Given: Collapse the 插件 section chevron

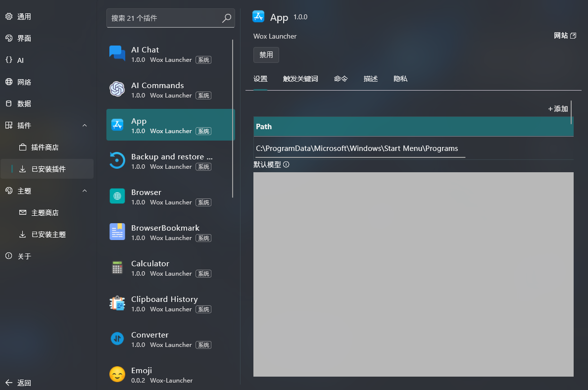Looking at the screenshot, I should [x=85, y=126].
